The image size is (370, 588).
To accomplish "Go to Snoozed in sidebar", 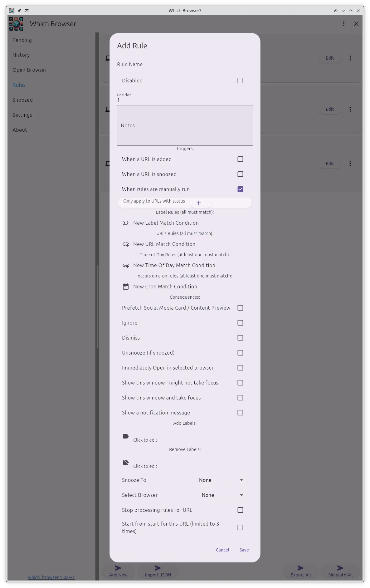I will tap(22, 100).
